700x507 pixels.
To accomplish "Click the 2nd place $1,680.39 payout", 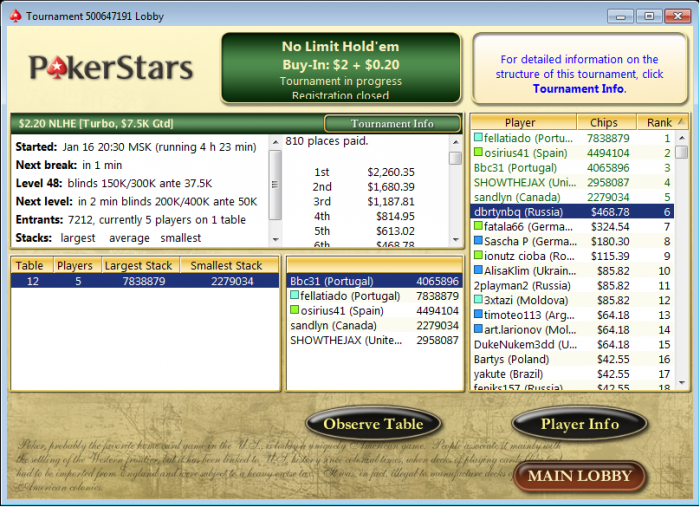I will pos(364,187).
